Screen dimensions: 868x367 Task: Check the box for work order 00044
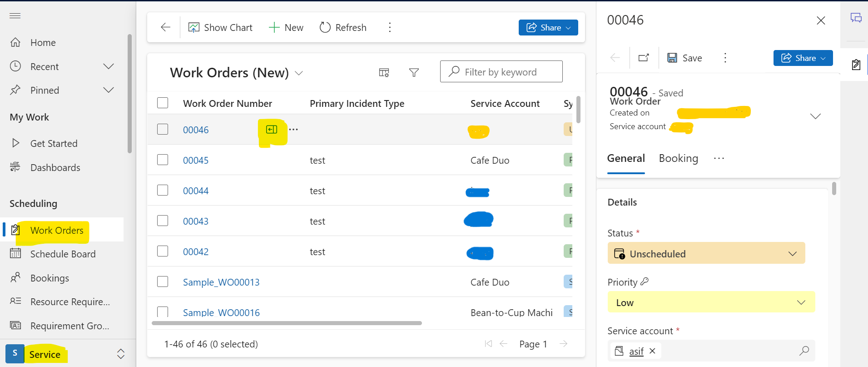point(163,190)
